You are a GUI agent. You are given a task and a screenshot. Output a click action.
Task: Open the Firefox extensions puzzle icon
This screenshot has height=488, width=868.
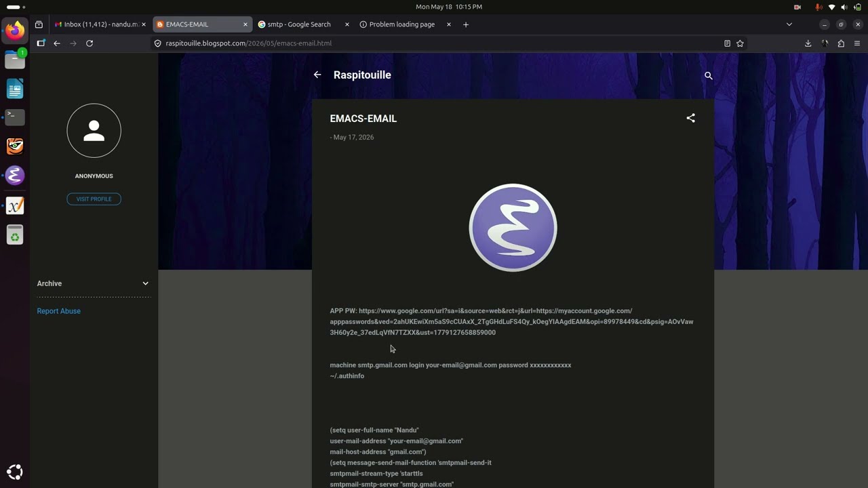(841, 43)
